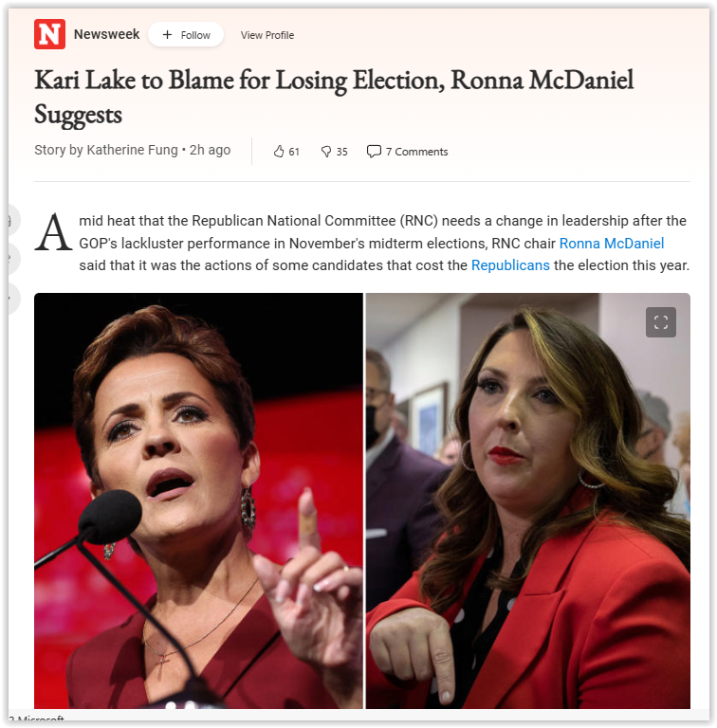Screen dimensions: 717x728
Task: Click the lowest partially hidden circular side button
Action: (14, 297)
